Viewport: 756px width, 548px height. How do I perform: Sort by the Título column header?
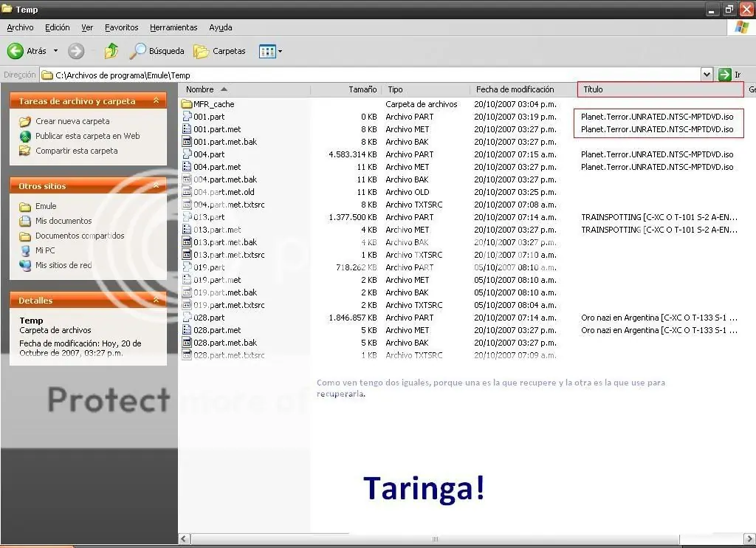coord(661,89)
